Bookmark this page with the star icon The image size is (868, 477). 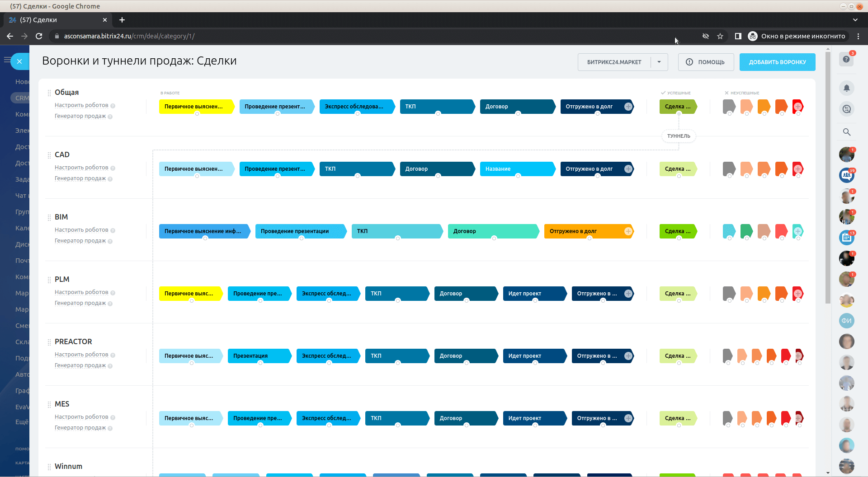pyautogui.click(x=720, y=36)
